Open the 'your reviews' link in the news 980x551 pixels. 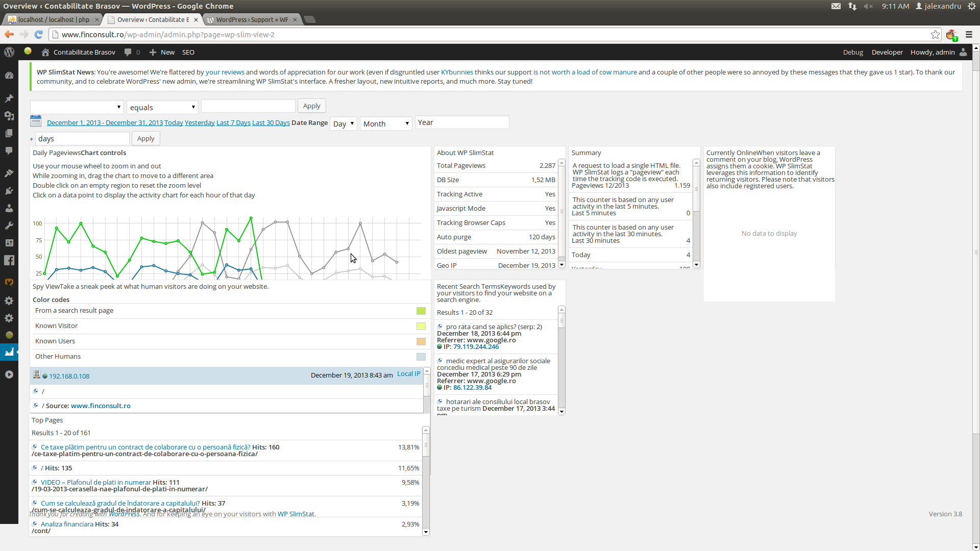[x=225, y=72]
